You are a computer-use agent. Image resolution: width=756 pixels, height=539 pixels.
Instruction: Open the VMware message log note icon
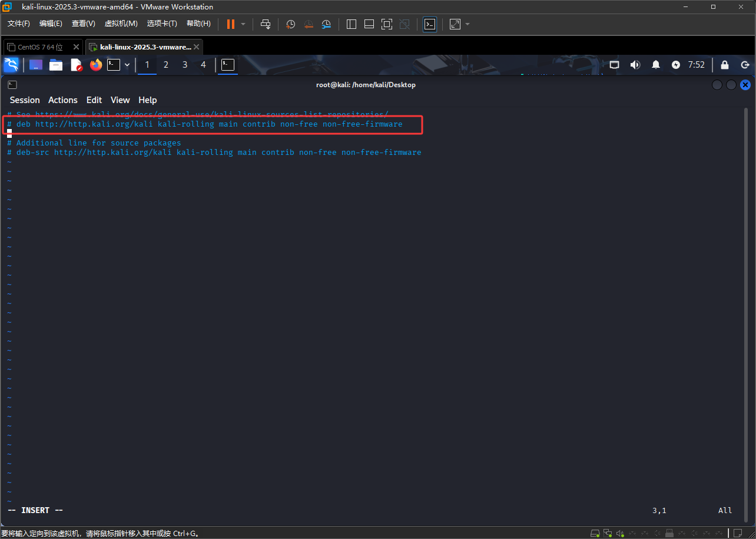click(x=737, y=533)
